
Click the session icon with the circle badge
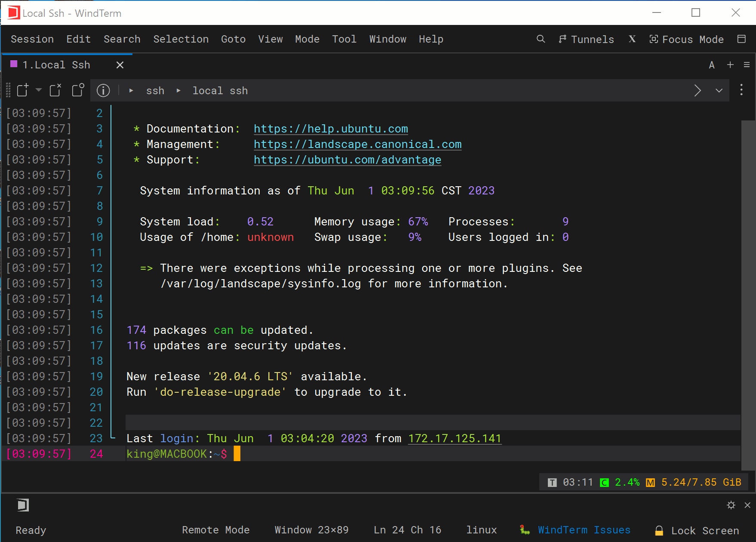coord(78,90)
